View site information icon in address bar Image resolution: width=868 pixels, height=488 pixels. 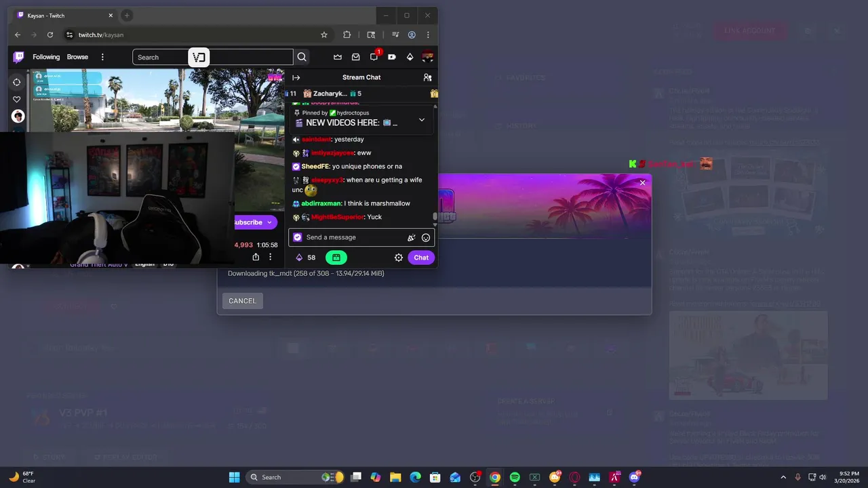pyautogui.click(x=69, y=35)
